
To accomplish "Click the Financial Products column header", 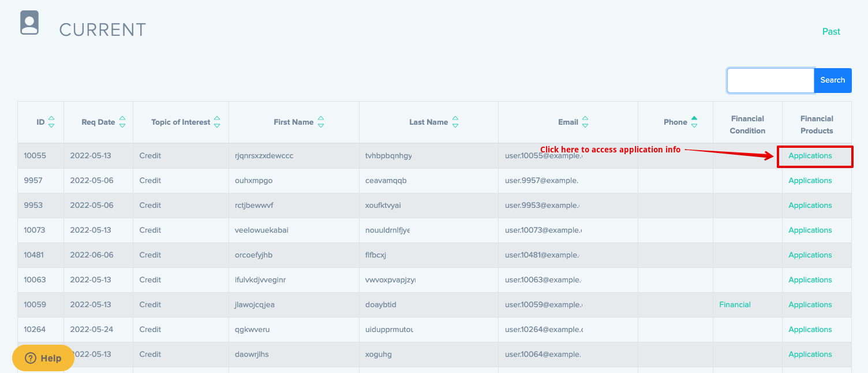I will pos(817,124).
